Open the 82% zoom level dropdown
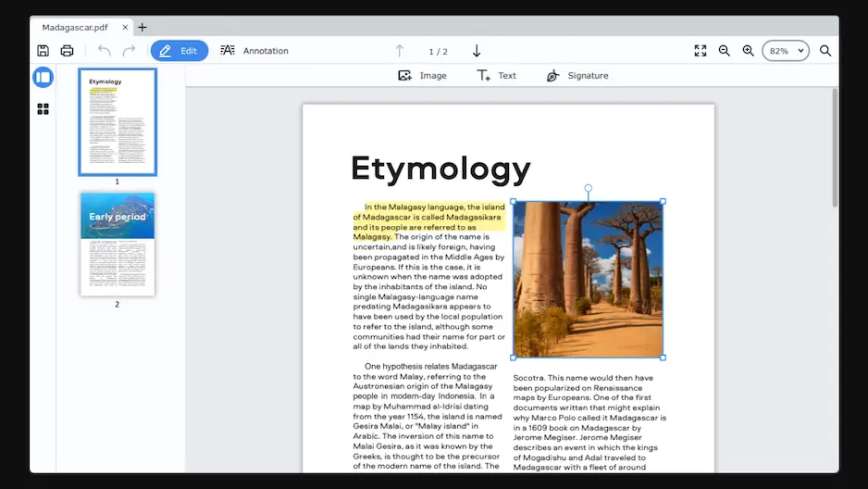 click(785, 51)
